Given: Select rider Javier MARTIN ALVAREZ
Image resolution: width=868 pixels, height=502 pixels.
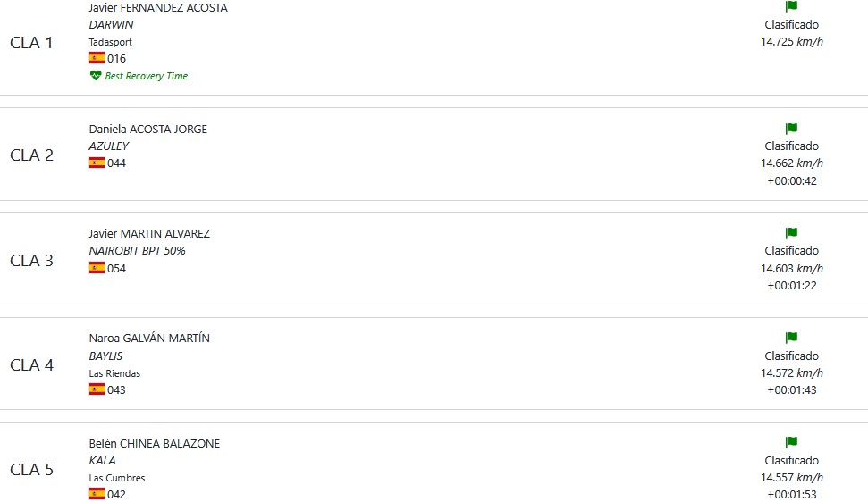Looking at the screenshot, I should 149,234.
